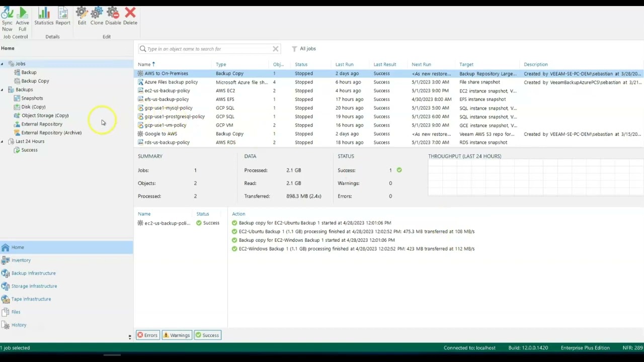Select the ec2-us-backup-policy job row
644x362 pixels.
tap(389, 90)
